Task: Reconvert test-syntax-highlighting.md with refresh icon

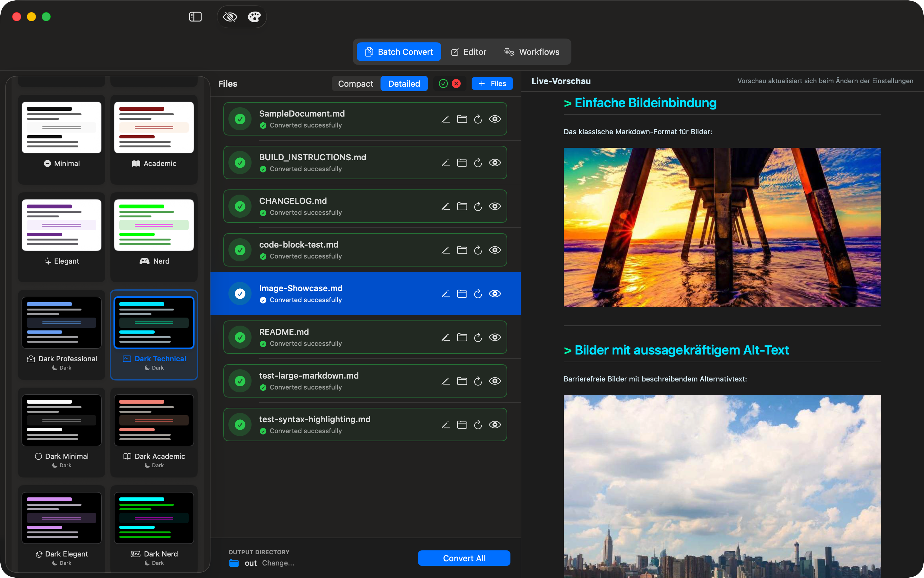Action: 478,425
